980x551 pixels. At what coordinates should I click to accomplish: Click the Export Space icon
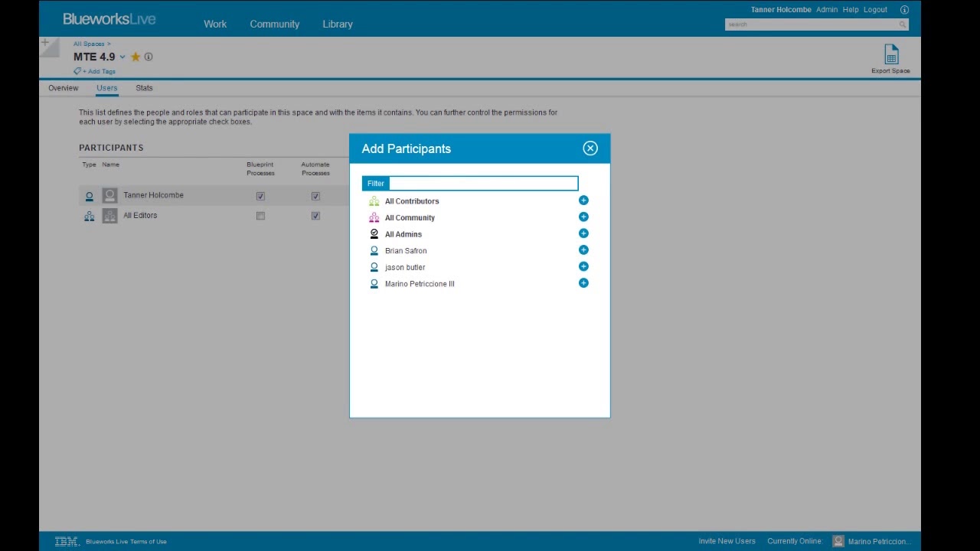(x=891, y=54)
